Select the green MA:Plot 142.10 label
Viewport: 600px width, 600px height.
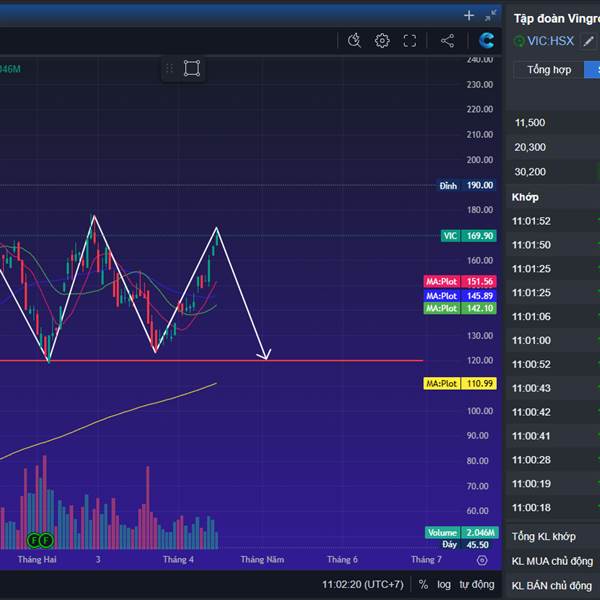[x=460, y=308]
